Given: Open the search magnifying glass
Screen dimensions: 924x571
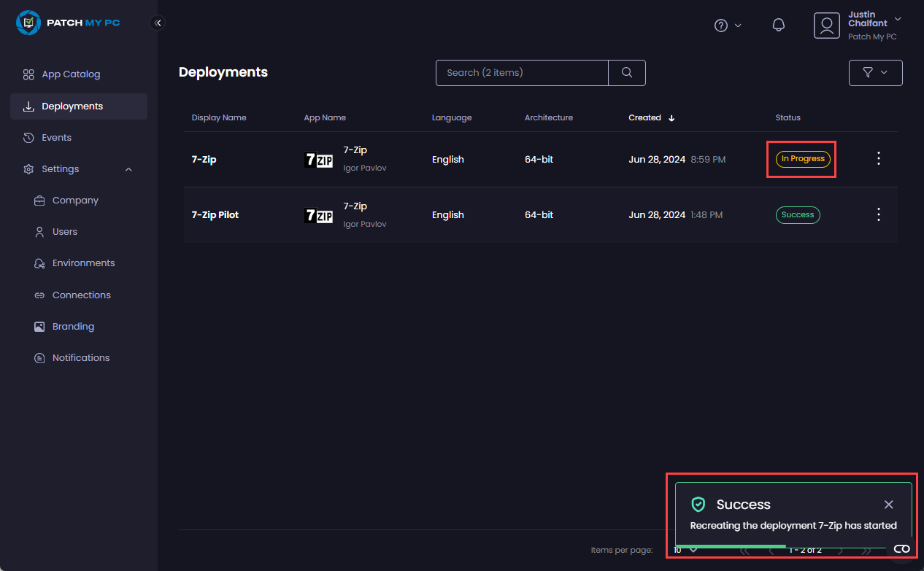Looking at the screenshot, I should [x=626, y=73].
